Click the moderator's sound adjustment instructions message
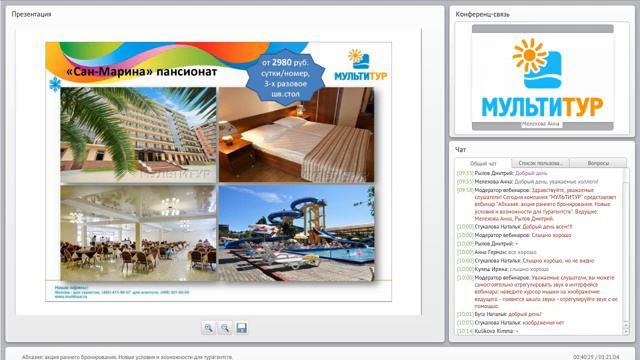The height and width of the screenshot is (360, 640). [538, 292]
